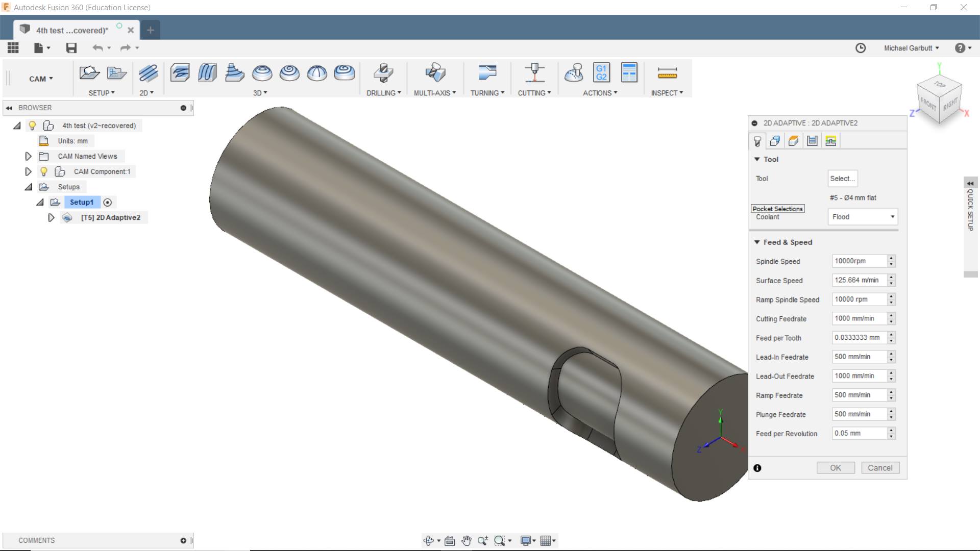Activate Setup1 radio button
The width and height of the screenshot is (980, 551).
pyautogui.click(x=108, y=203)
